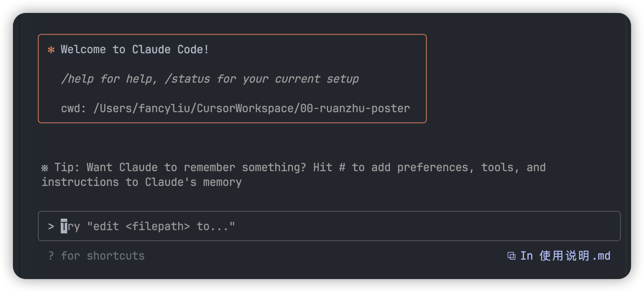The height and width of the screenshot is (292, 644).
Task: Click the orange asterisk Claude logo
Action: point(51,50)
